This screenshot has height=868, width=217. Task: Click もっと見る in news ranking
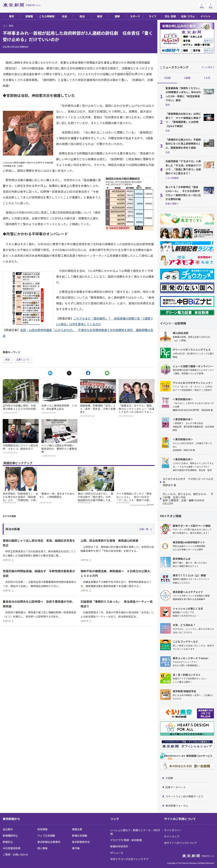pos(208,67)
